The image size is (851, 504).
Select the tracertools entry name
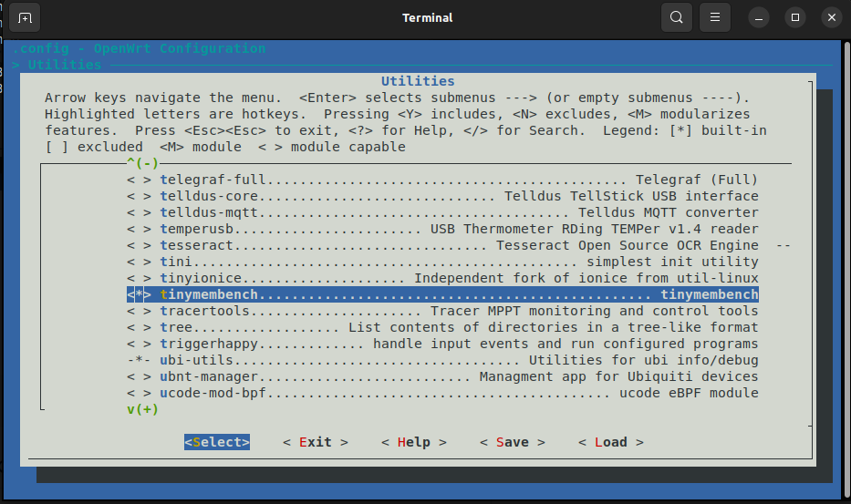(204, 311)
